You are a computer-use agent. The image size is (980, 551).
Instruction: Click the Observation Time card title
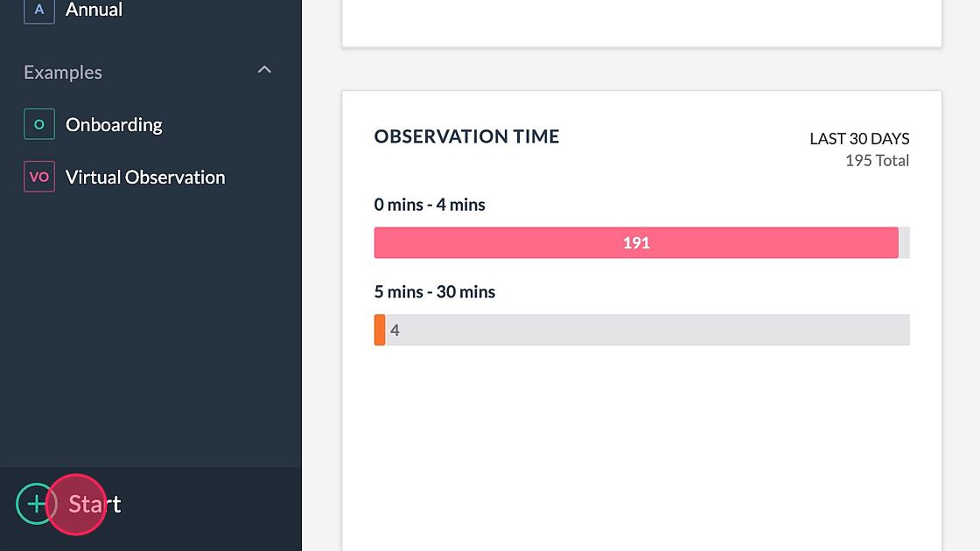[466, 136]
